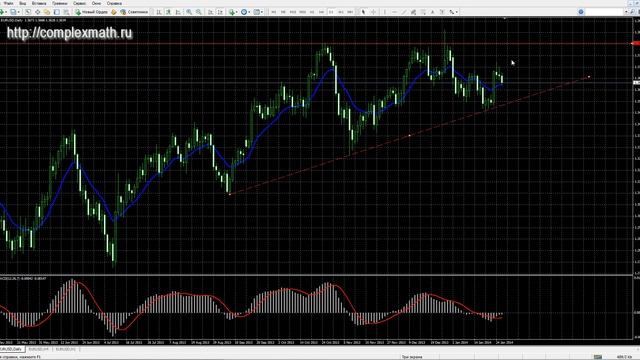Select the Crosshair tool
This screenshot has height=360, width=640.
(x=373, y=12)
